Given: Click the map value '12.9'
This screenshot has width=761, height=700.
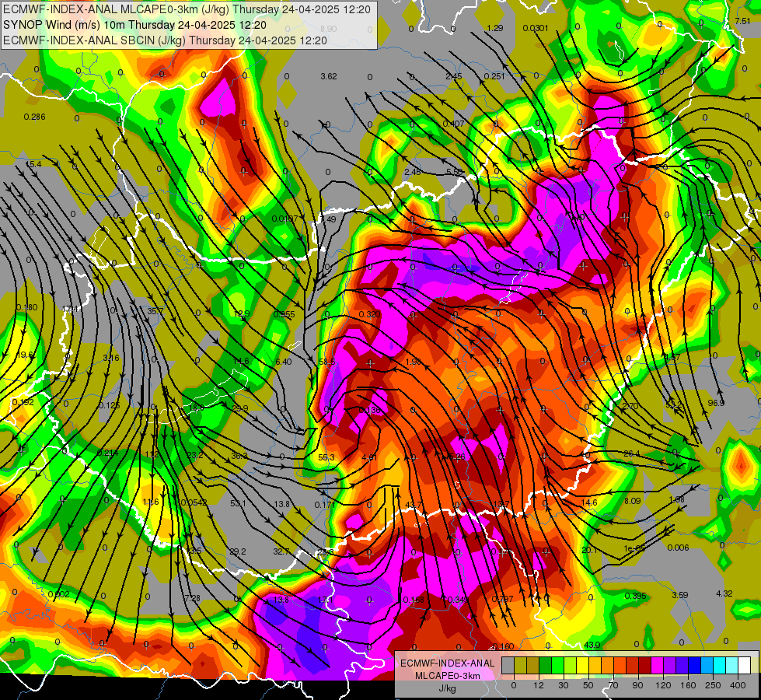Looking at the screenshot, I should (x=242, y=313).
